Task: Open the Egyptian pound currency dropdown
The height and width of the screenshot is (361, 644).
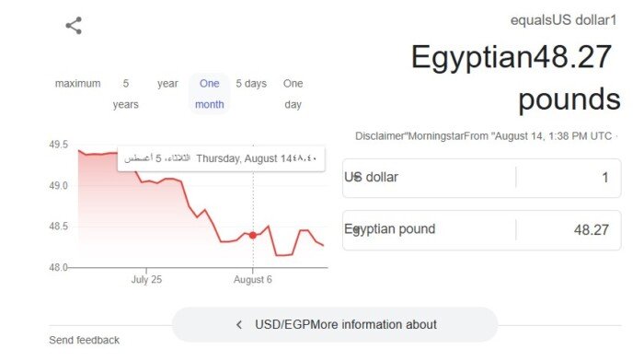Action: coord(430,229)
